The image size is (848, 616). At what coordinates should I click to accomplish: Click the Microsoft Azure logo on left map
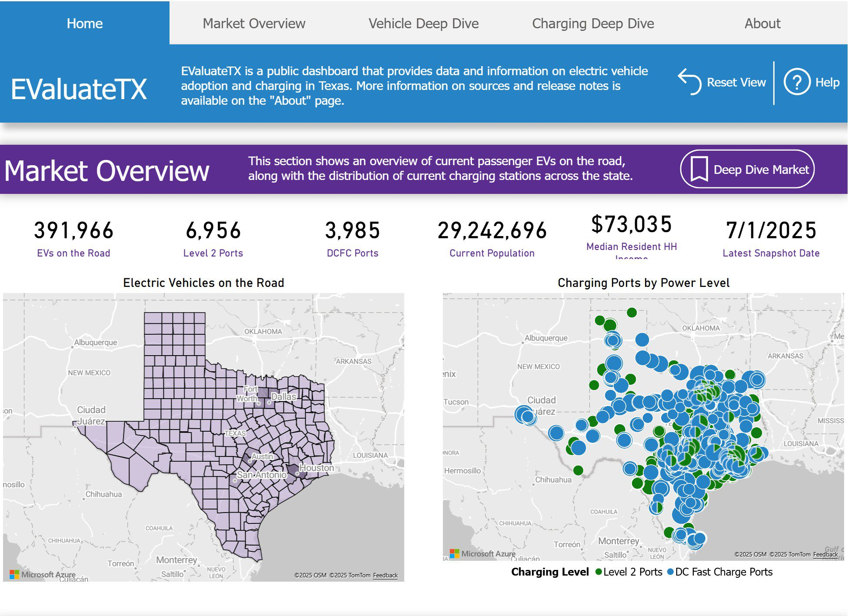click(14, 574)
